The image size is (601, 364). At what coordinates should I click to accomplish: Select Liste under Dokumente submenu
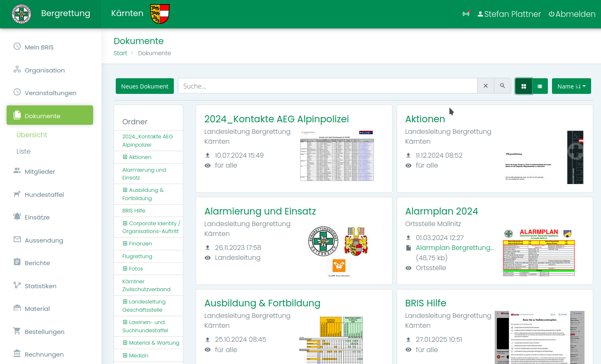23,152
